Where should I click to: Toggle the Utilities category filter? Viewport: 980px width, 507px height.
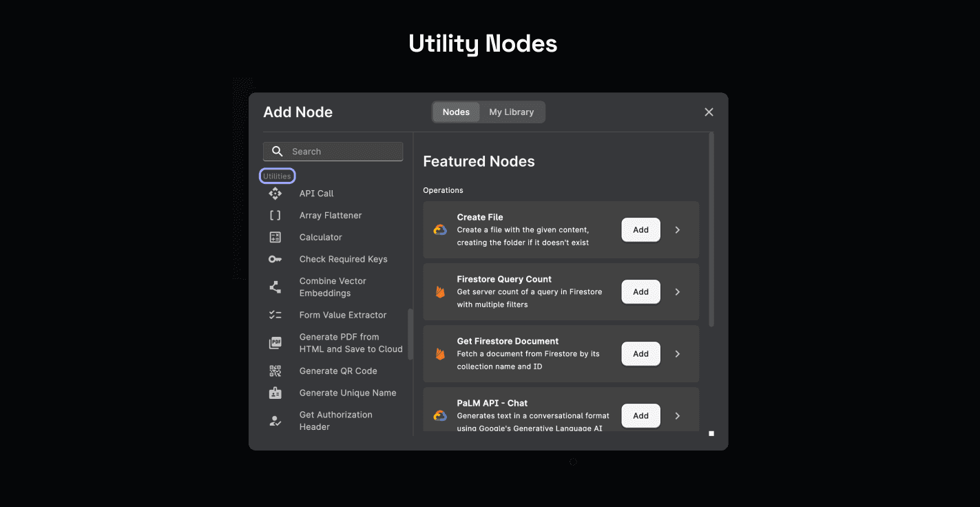pyautogui.click(x=277, y=176)
